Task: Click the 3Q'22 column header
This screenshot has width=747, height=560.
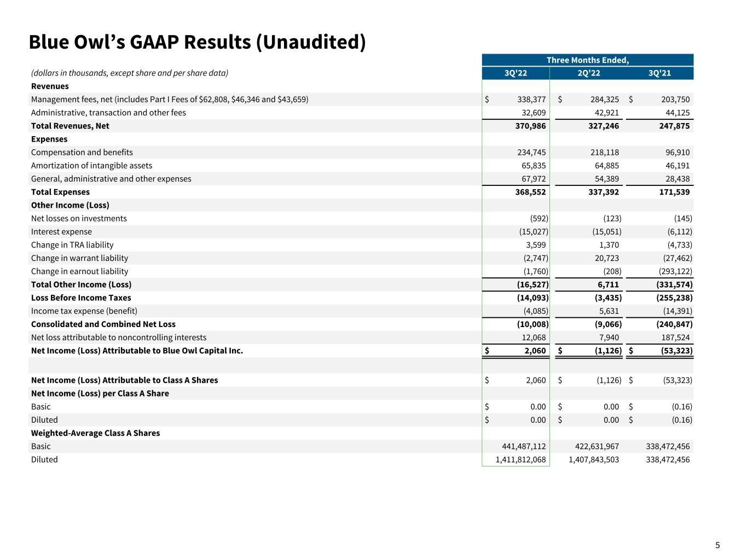Action: point(516,73)
